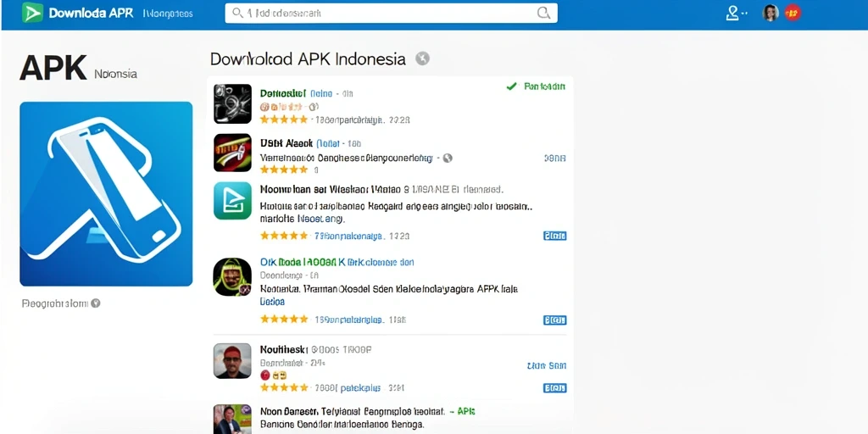This screenshot has width=868, height=434.
Task: Click the blue badge in Nouthesk row
Action: [x=554, y=388]
